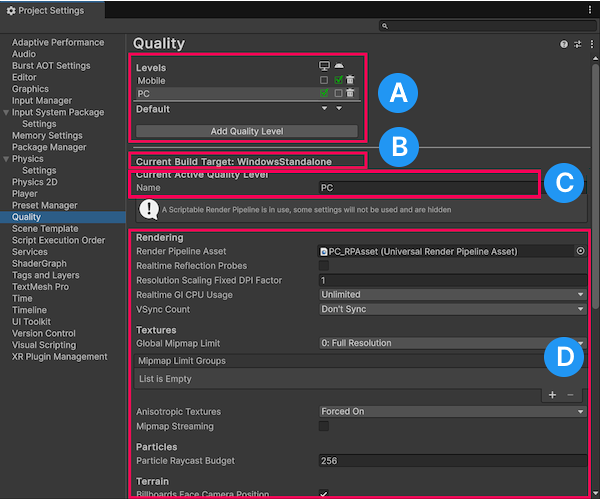
Task: Open the Project Settings window kebab menu
Action: point(590,7)
